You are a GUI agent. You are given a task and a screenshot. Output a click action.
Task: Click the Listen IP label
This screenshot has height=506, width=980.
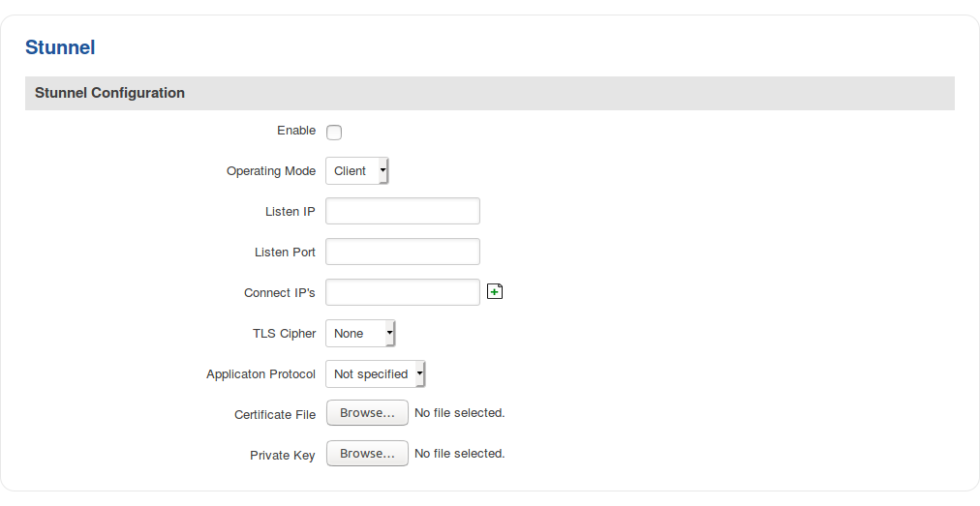(291, 212)
